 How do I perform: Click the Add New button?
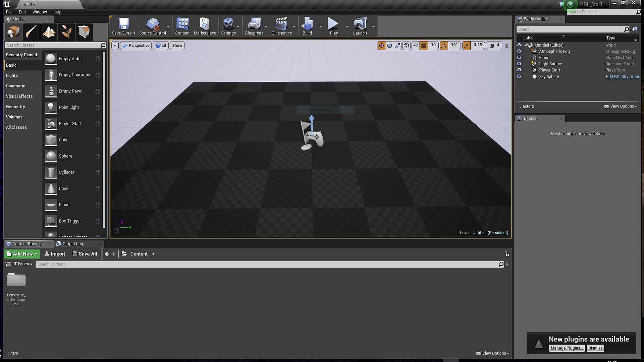[x=22, y=254]
